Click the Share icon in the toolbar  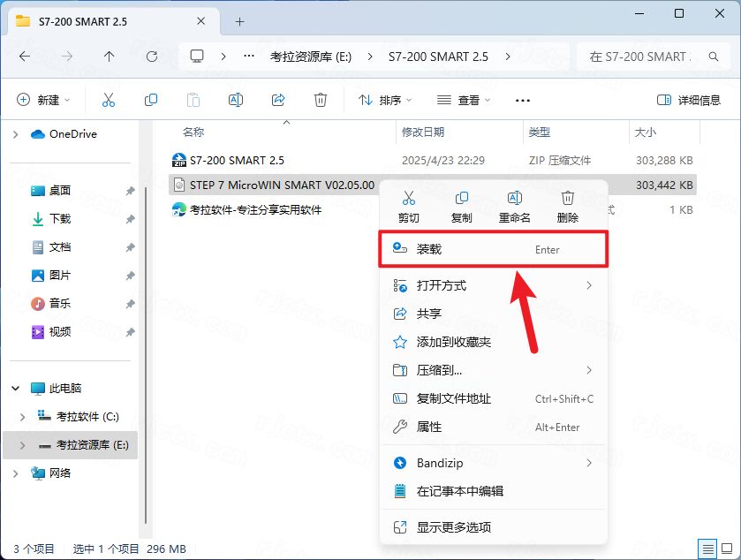(278, 99)
